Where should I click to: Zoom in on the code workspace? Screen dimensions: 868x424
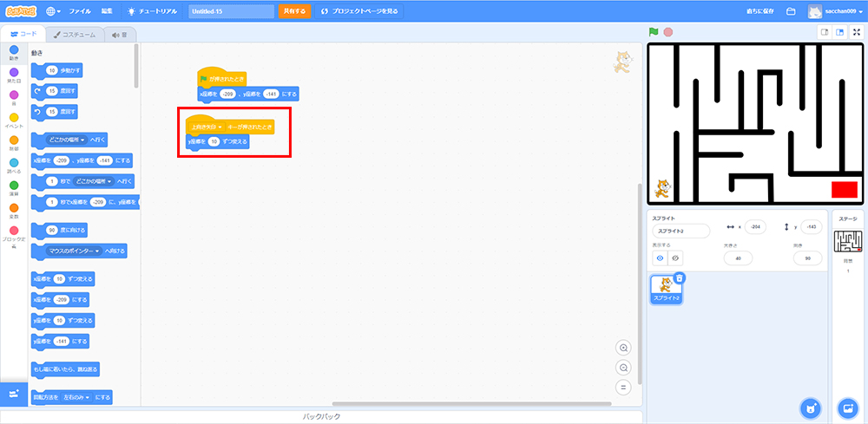(622, 348)
